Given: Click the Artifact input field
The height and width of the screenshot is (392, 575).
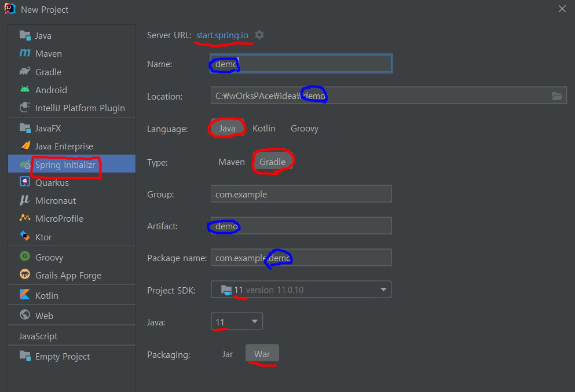Looking at the screenshot, I should 301,226.
